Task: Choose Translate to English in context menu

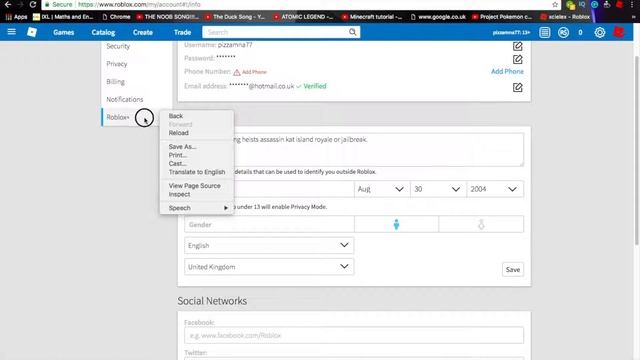Action: click(x=197, y=172)
